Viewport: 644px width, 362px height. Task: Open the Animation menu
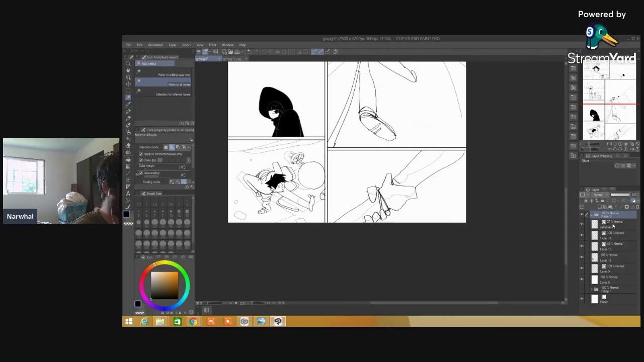click(x=155, y=45)
